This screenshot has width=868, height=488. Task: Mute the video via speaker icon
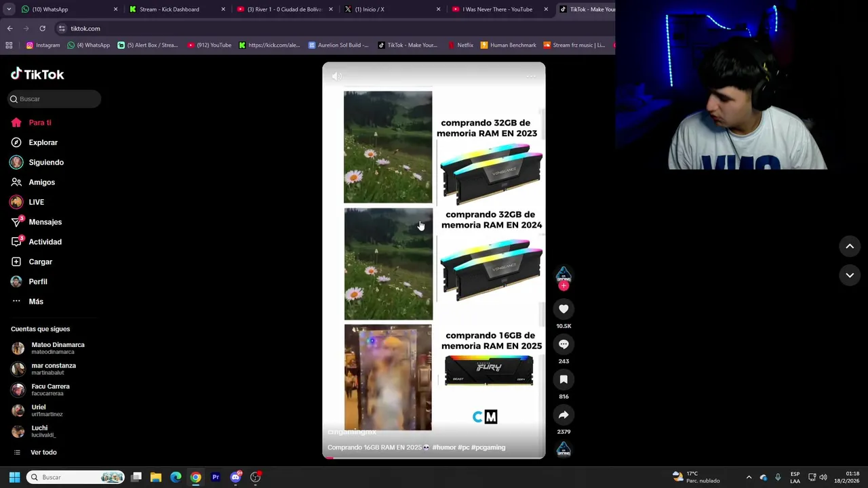(x=337, y=76)
